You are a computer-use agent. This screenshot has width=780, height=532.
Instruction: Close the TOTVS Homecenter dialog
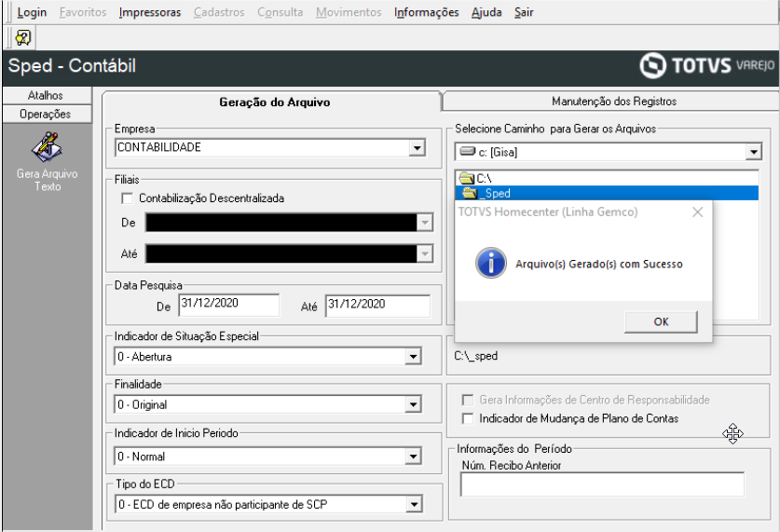(x=697, y=212)
